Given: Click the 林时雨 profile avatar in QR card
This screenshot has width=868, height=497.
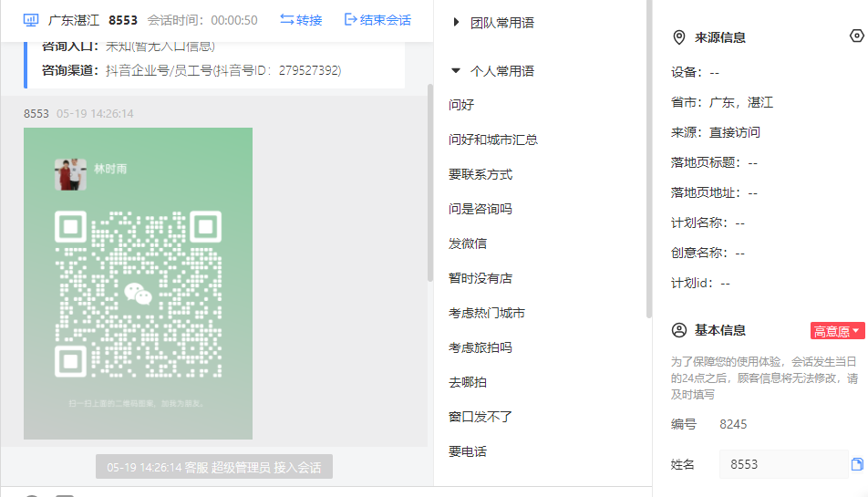Looking at the screenshot, I should coord(70,174).
